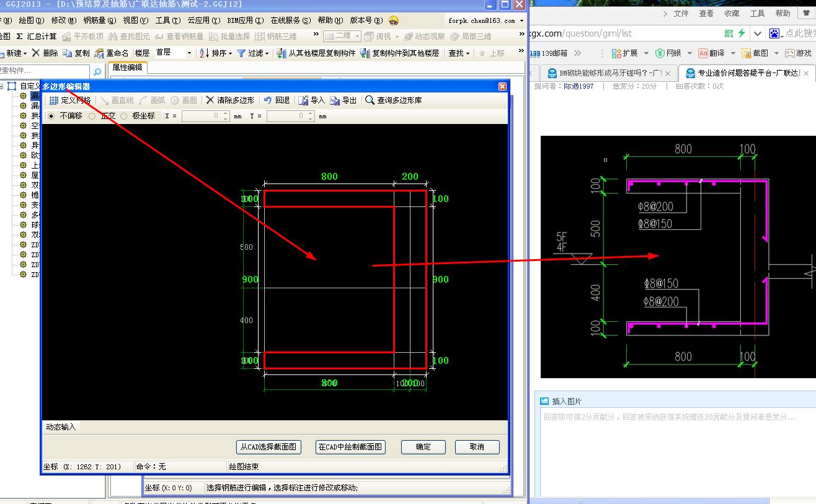Click the 局部三维 toolbar icon
Image resolution: width=816 pixels, height=504 pixels.
coord(455,37)
